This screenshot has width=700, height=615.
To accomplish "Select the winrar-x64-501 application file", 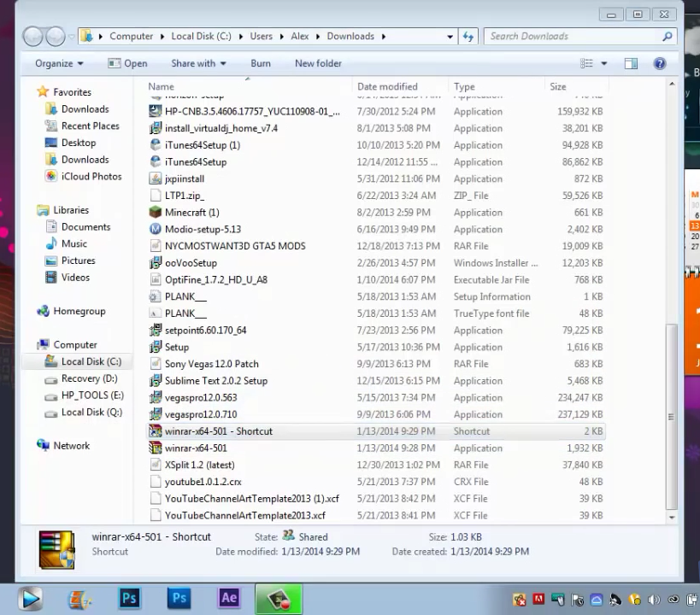I will click(x=196, y=448).
